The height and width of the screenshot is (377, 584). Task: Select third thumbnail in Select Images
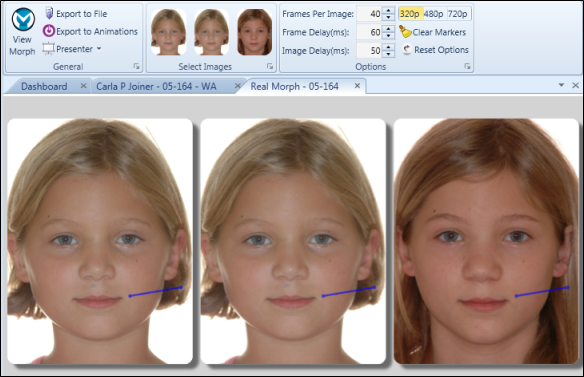coord(254,32)
